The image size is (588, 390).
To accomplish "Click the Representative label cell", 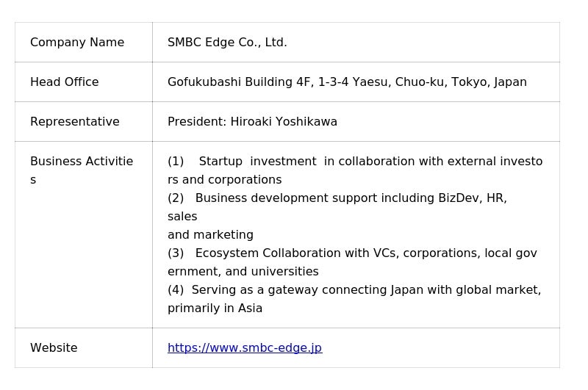I will tap(75, 122).
